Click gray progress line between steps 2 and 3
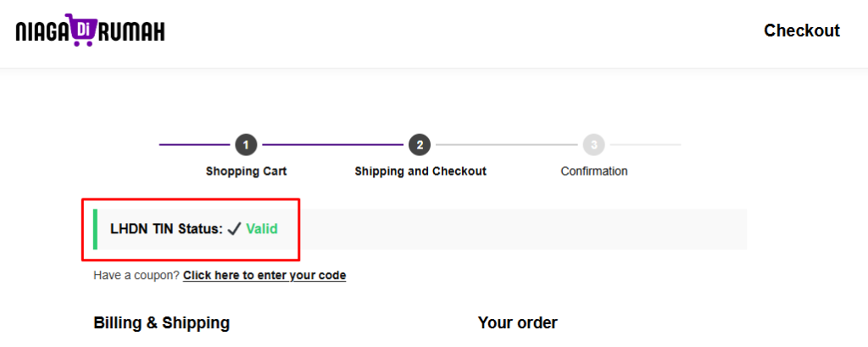Image resolution: width=868 pixels, height=347 pixels. (x=506, y=145)
